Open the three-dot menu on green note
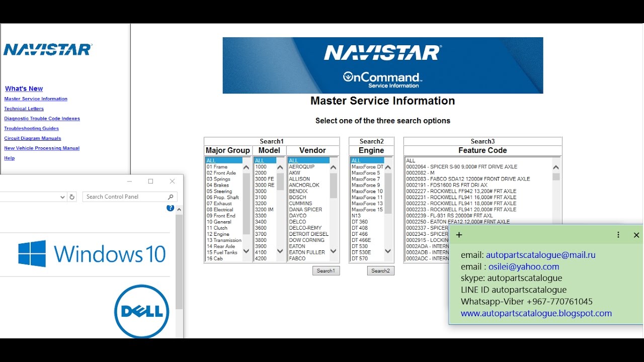The height and width of the screenshot is (362, 644). pyautogui.click(x=618, y=235)
